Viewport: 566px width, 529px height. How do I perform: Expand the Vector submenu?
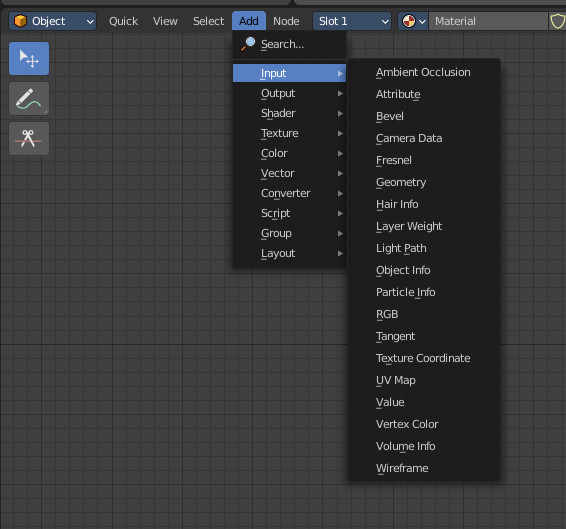(x=289, y=173)
